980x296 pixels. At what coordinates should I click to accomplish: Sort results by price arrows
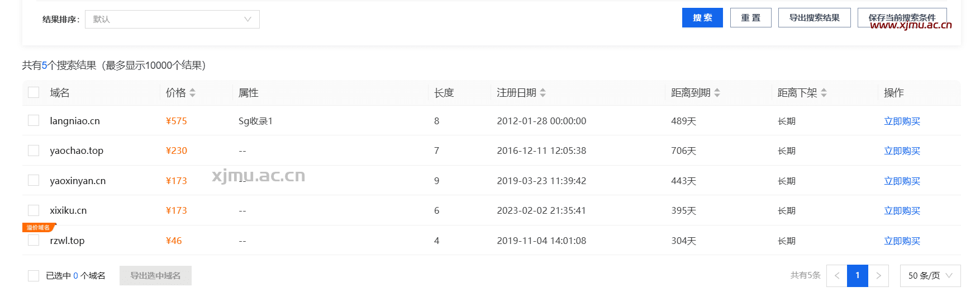point(193,93)
